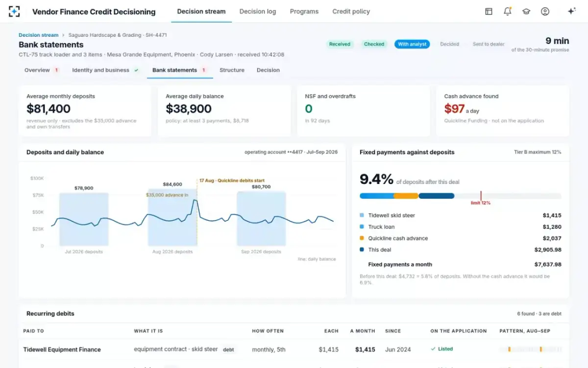Click the Tidewell pattern Aug–Sep sparkline

pyautogui.click(x=530, y=349)
